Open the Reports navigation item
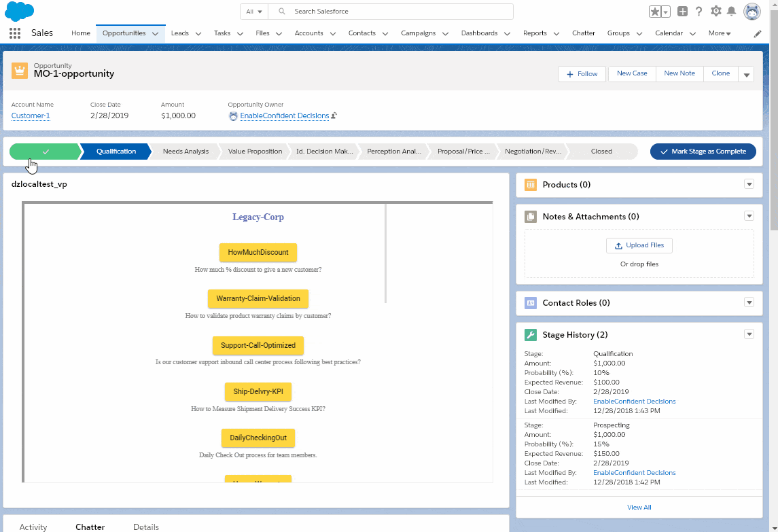The image size is (778, 532). pyautogui.click(x=536, y=33)
